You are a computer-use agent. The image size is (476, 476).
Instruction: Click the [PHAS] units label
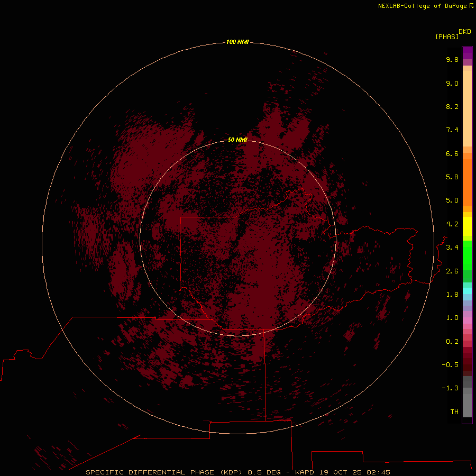click(447, 37)
